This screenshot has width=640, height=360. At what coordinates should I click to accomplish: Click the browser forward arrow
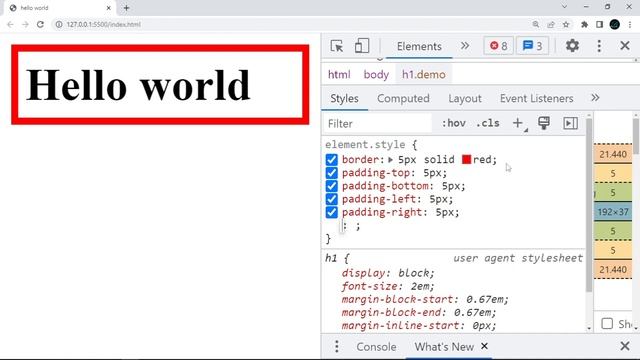pos(25,24)
